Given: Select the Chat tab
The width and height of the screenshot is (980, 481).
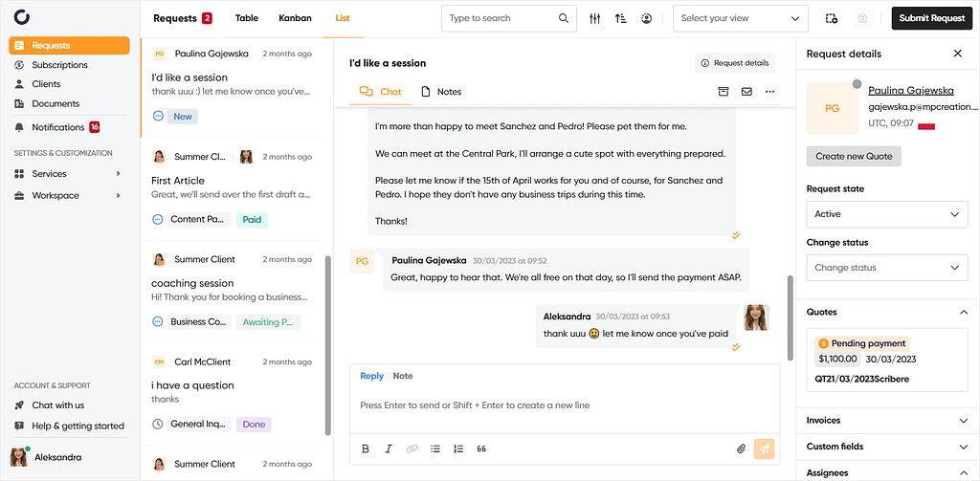Looking at the screenshot, I should coord(380,92).
